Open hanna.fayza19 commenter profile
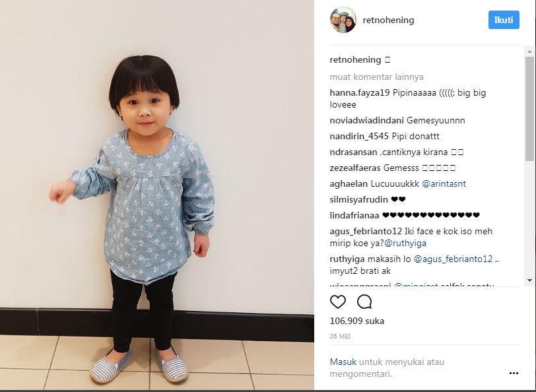536x392 pixels. (x=360, y=93)
